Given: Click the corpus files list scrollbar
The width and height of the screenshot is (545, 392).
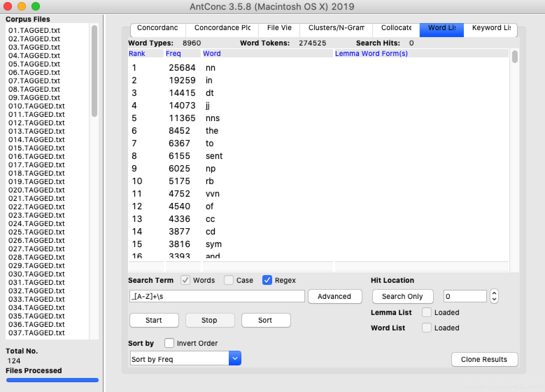Looking at the screenshot, I should click(94, 71).
